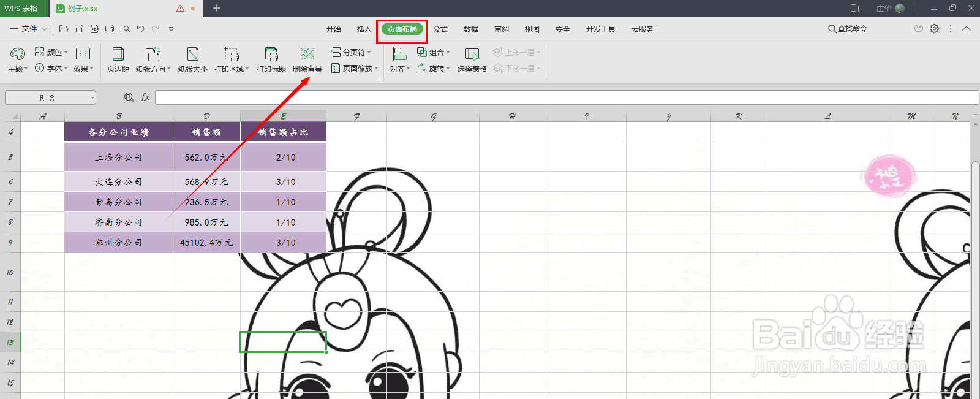Open 纸张方向 paper orientation options

(153, 60)
